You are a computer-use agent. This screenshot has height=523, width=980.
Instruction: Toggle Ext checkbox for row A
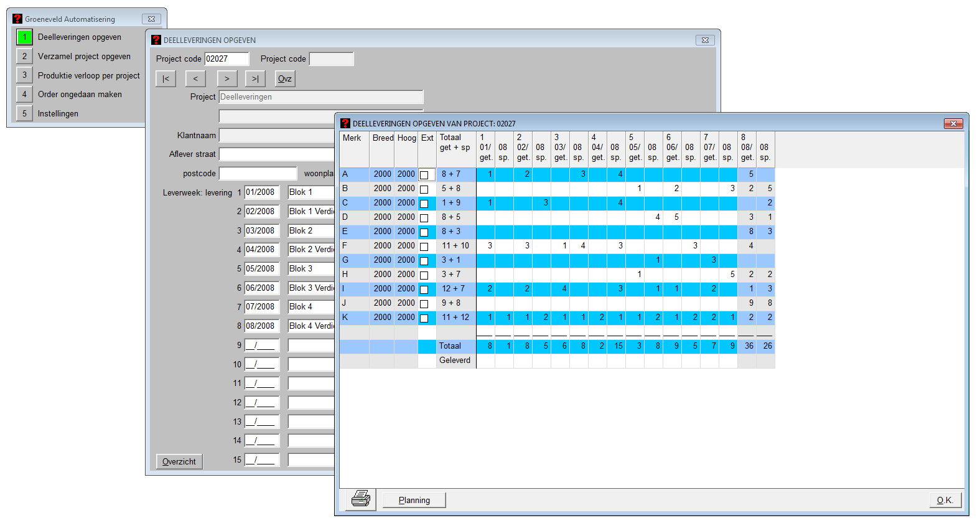coord(424,175)
